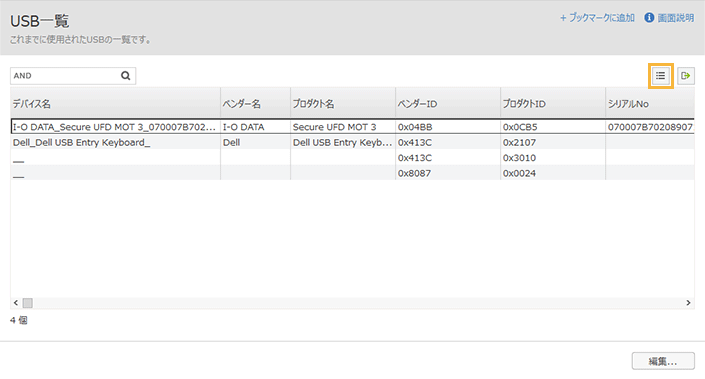Select the I-O DATA Secure UFD row

[352, 127]
